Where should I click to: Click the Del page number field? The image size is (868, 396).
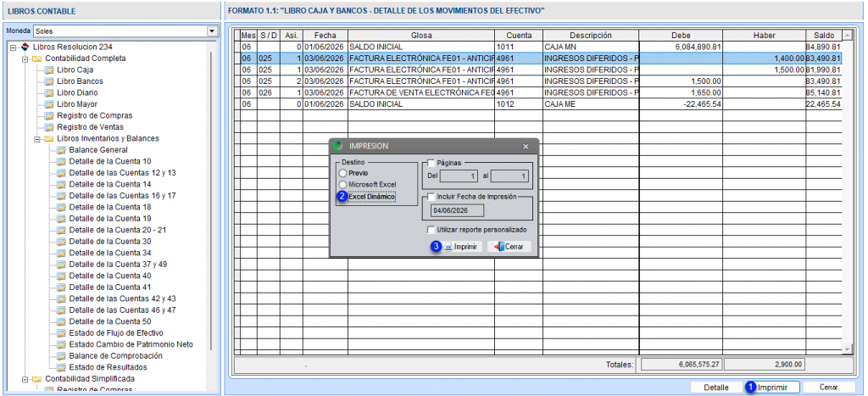tap(459, 176)
